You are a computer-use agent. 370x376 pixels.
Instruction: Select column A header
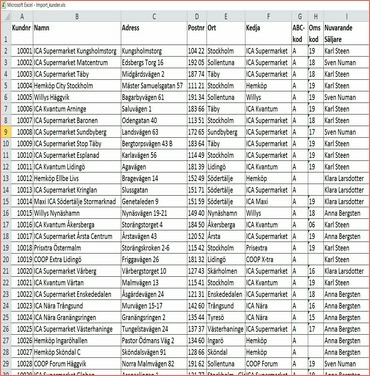(22, 16)
